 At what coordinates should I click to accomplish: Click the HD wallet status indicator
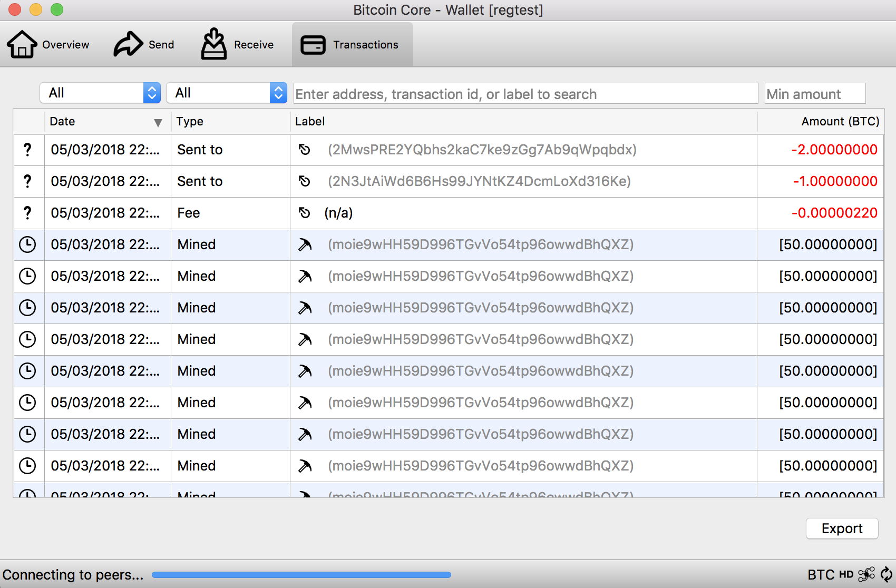[x=846, y=574]
